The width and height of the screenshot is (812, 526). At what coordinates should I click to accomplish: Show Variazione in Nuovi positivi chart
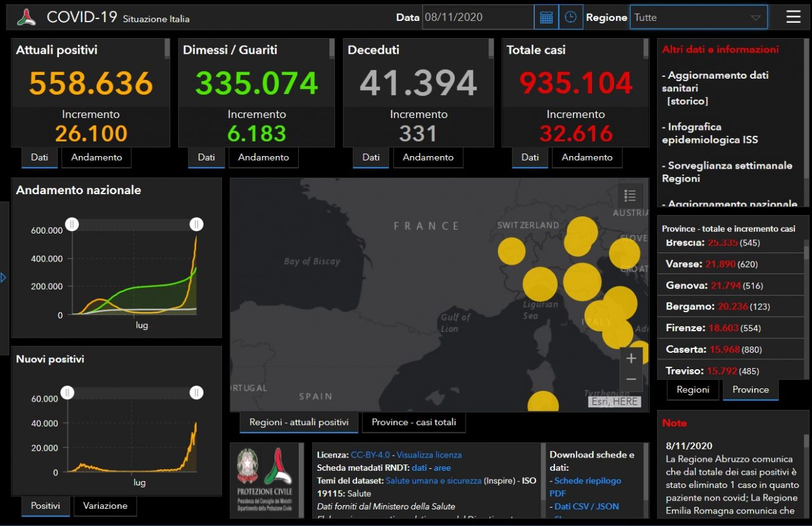click(105, 506)
